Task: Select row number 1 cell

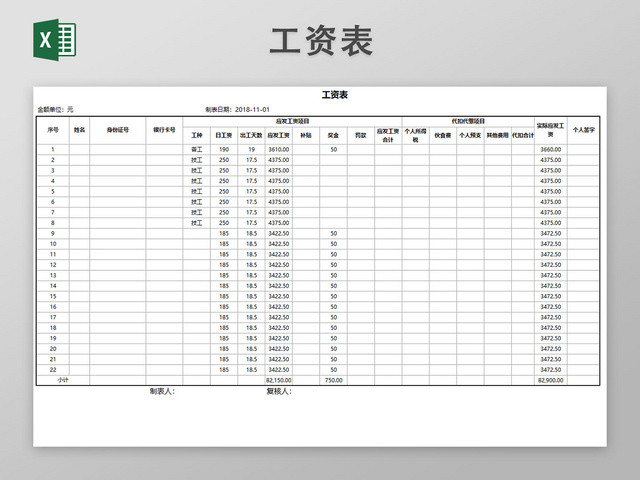Action: [53, 149]
